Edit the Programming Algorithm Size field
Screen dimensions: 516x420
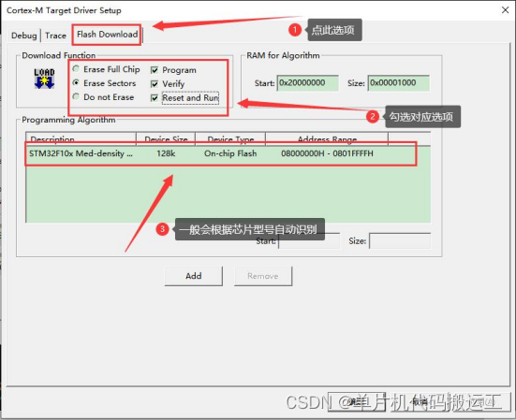(x=400, y=241)
